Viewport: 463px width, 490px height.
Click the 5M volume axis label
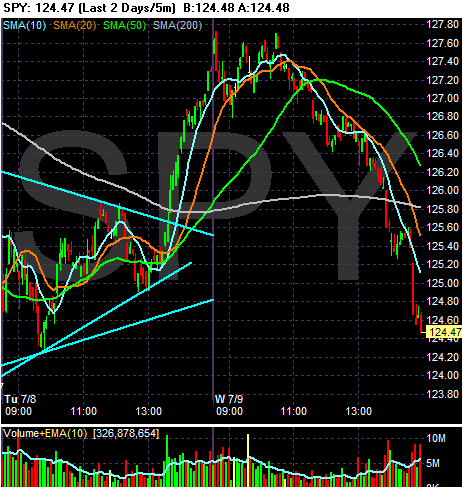coord(433,463)
